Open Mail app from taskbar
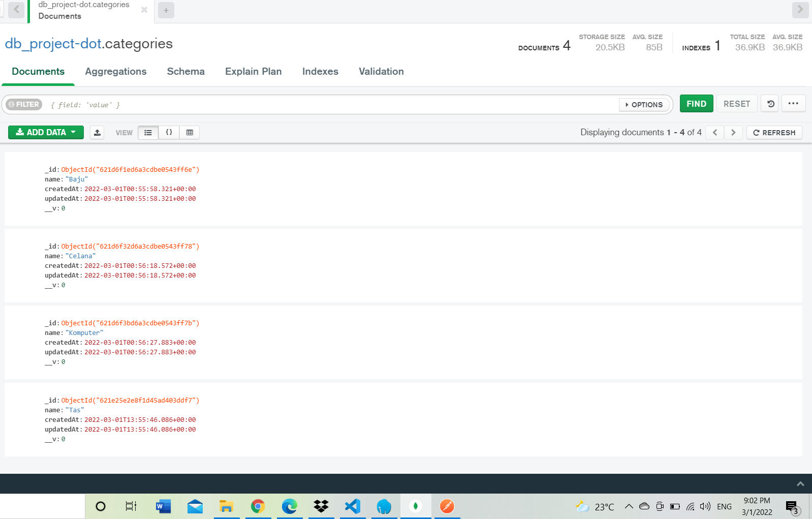 (x=195, y=506)
